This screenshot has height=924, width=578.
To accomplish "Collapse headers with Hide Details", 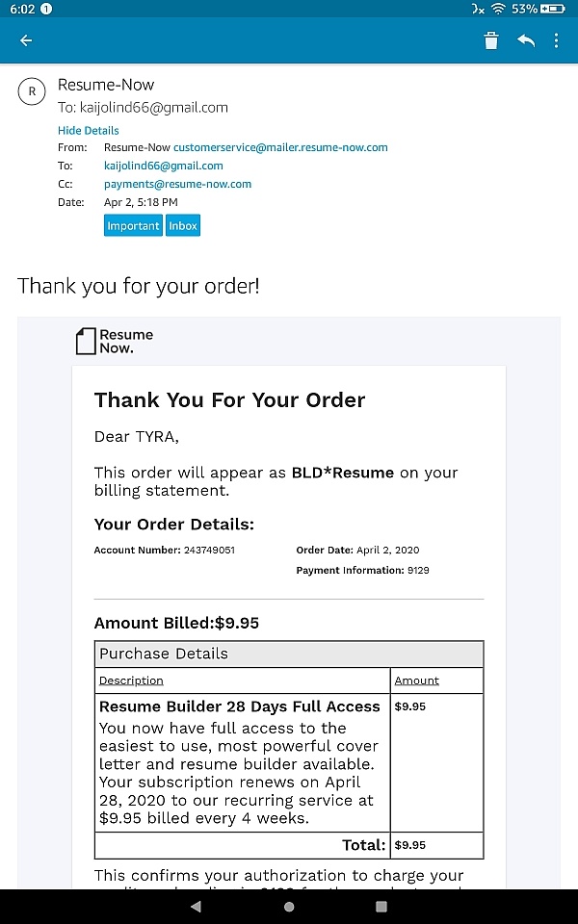I will 89,130.
